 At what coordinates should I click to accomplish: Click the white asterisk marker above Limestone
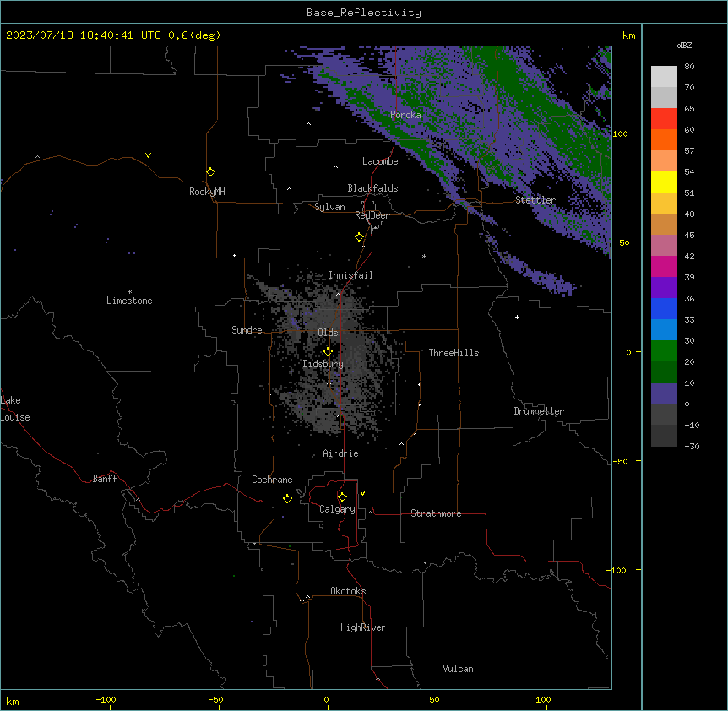(129, 292)
